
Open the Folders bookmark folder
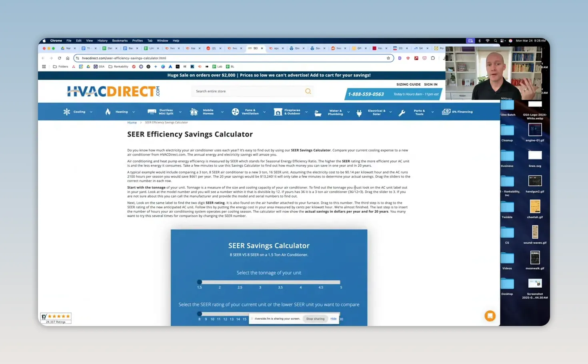coord(61,67)
